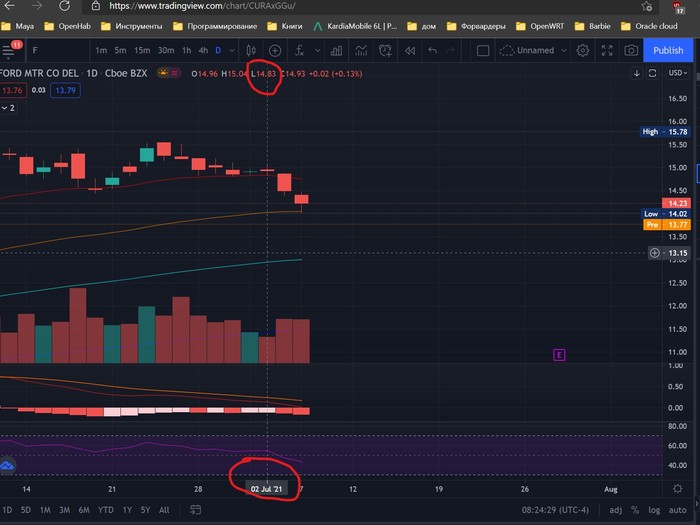Screen dimensions: 700x525
Task: Reload the page in the browser
Action: click(x=64, y=6)
